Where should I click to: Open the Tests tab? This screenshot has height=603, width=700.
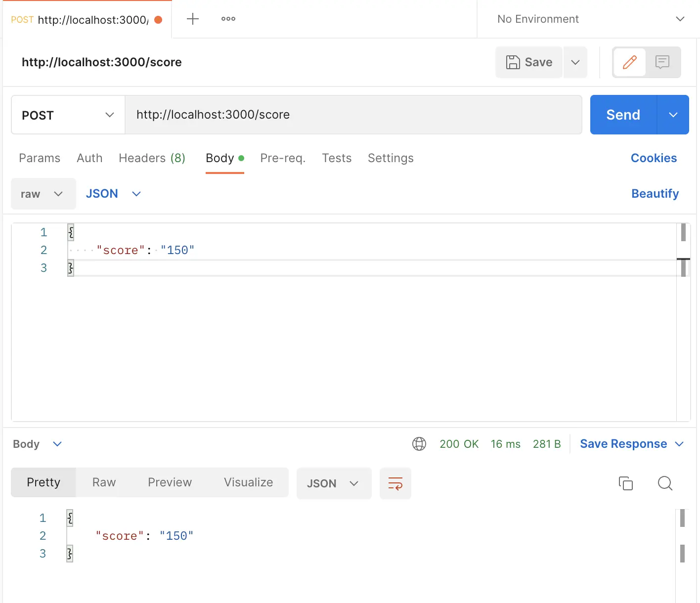coord(337,158)
